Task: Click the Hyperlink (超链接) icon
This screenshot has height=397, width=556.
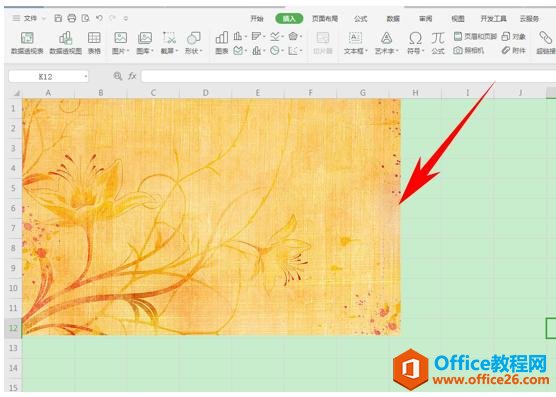Action: point(546,38)
